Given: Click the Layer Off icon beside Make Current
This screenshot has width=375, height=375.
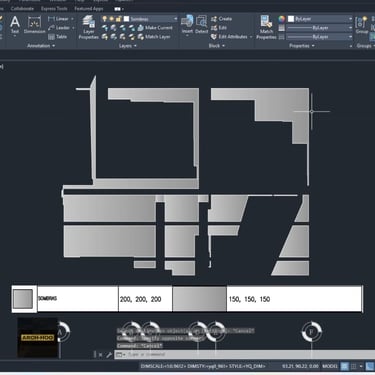Looking at the screenshot, I should click(x=105, y=28).
